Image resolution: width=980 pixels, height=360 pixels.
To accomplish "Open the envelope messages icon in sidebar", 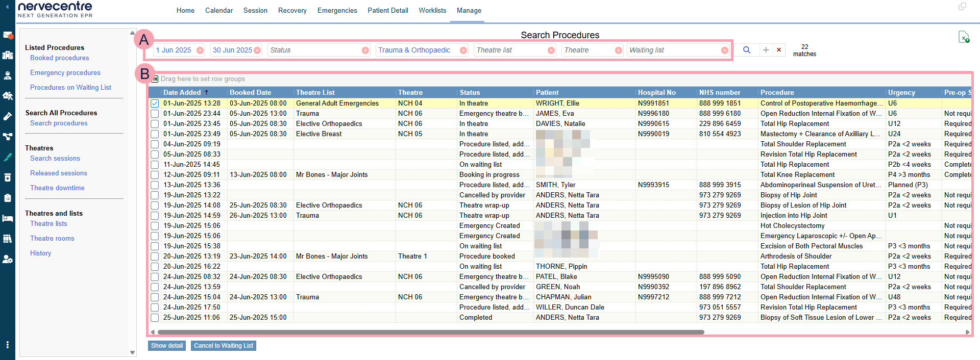I will coord(8,35).
